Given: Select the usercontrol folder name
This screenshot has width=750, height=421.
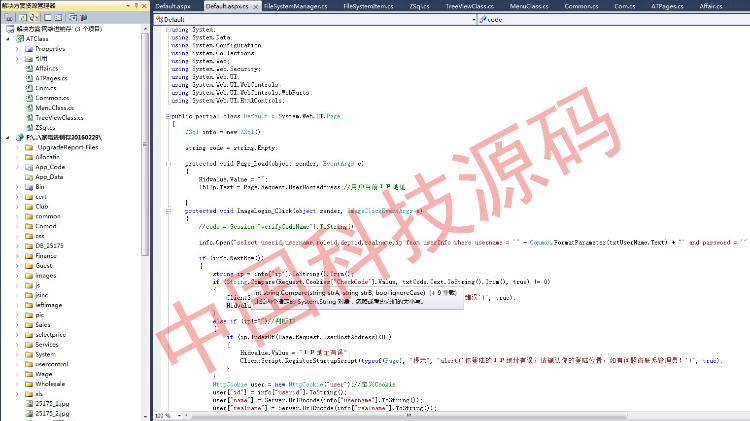Looking at the screenshot, I should click(52, 364).
